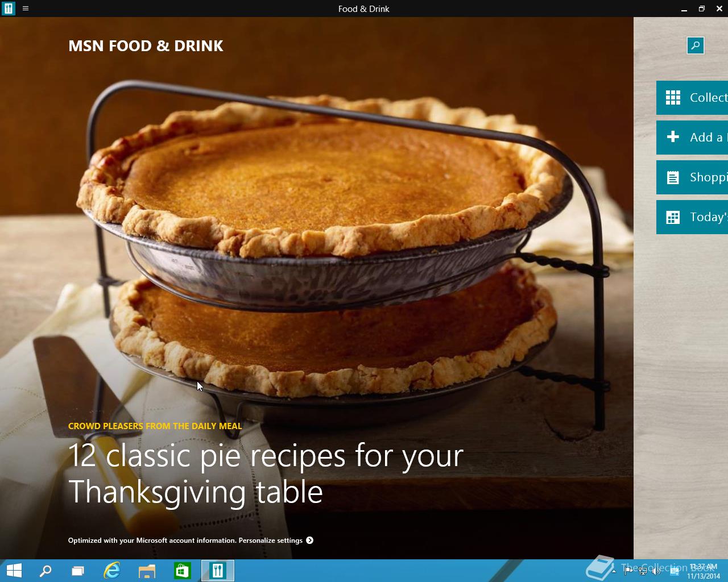Image resolution: width=728 pixels, height=582 pixels.
Task: Open network tray icon
Action: tap(643, 571)
